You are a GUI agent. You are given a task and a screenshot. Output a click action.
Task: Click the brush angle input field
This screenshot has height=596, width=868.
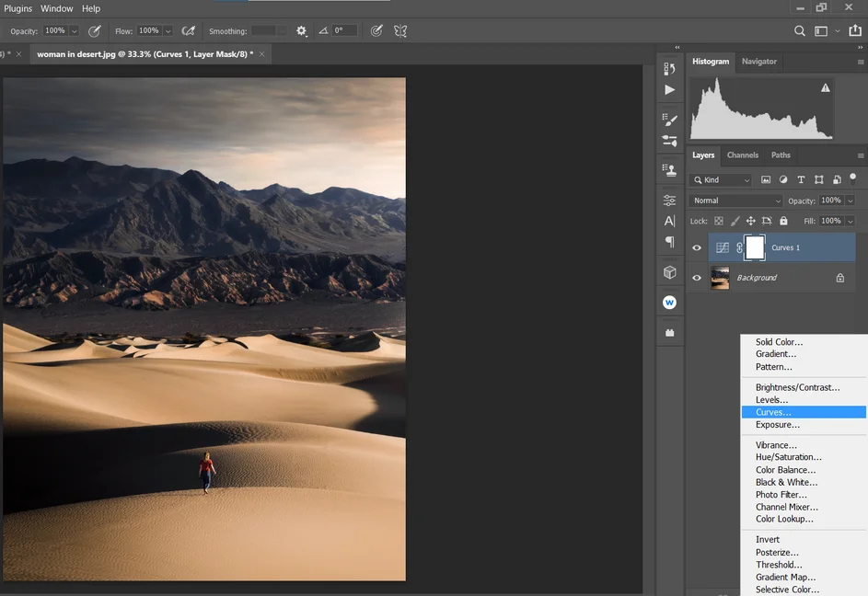(x=345, y=30)
